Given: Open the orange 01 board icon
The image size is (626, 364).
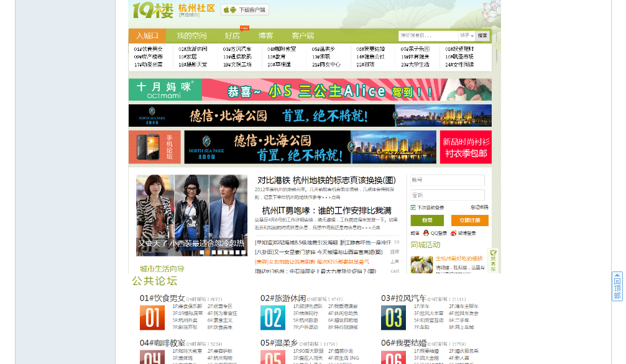Looking at the screenshot, I should 152,317.
